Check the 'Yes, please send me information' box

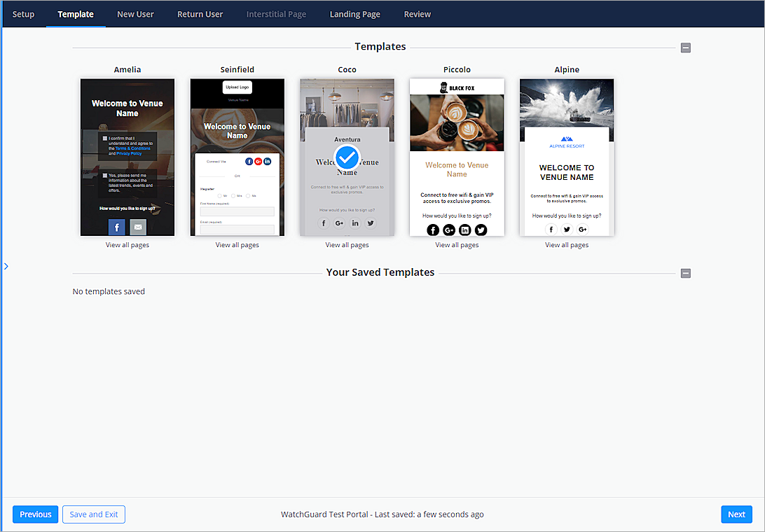click(104, 175)
